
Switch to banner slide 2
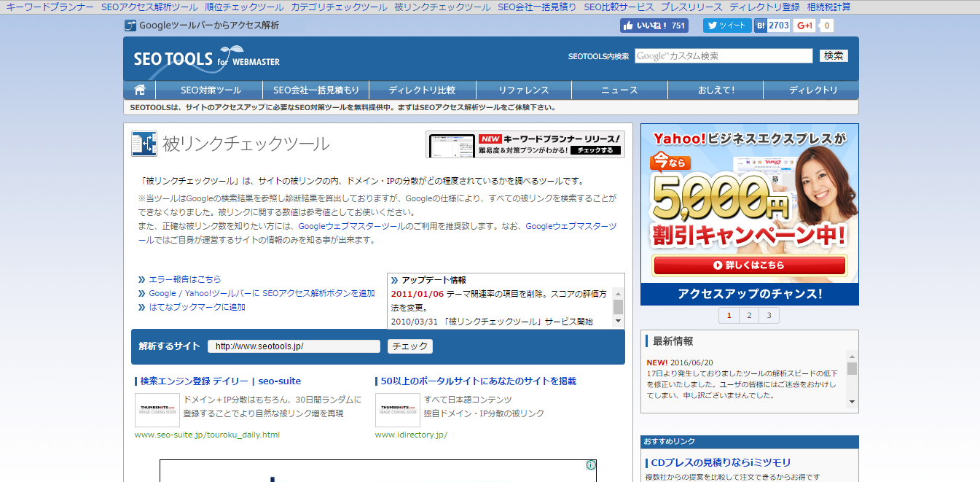(x=749, y=316)
